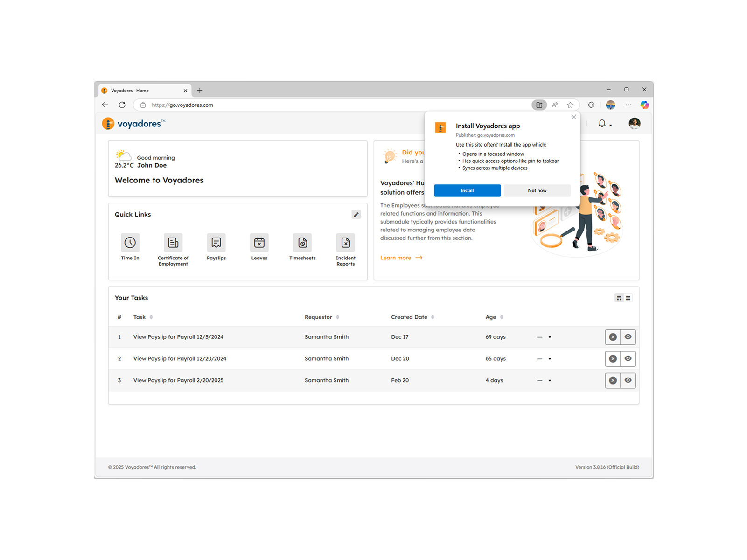
Task: Open Certificate of Employment quick link
Action: click(173, 250)
